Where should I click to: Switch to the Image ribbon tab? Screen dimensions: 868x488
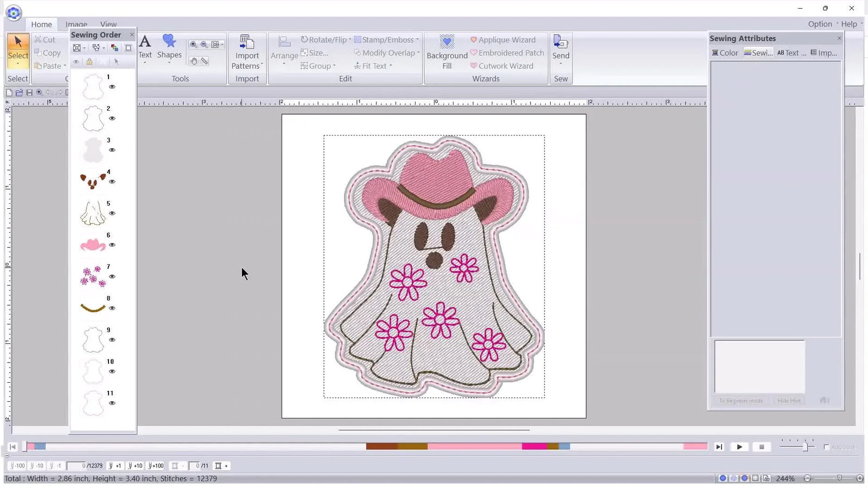coord(76,24)
